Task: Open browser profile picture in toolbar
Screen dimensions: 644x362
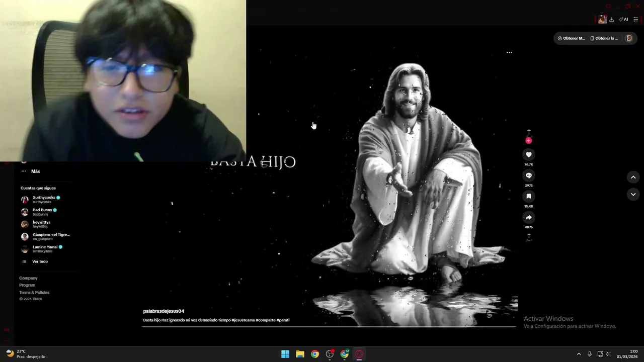Action: tap(602, 20)
